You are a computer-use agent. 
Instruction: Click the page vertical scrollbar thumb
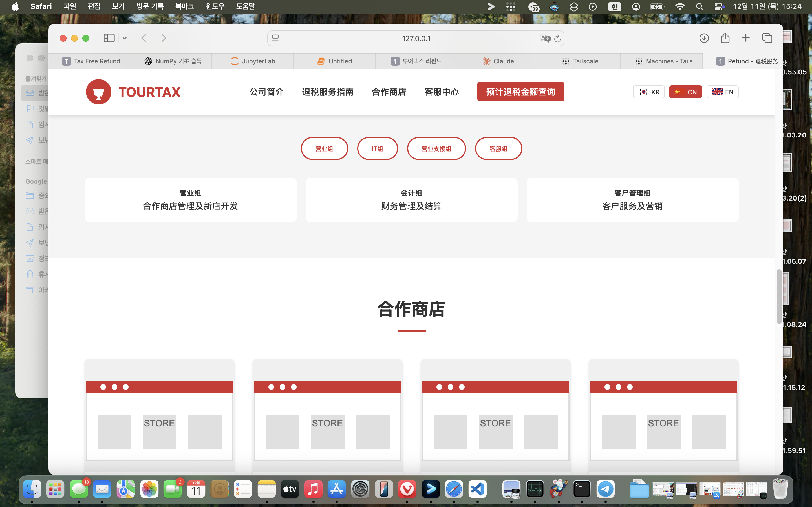point(779,296)
